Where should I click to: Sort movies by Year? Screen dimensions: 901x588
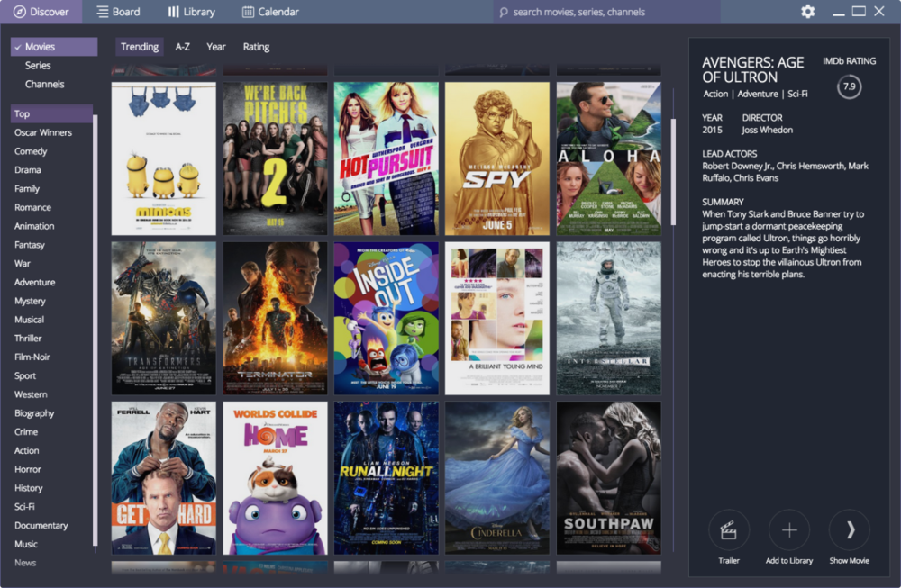(216, 47)
